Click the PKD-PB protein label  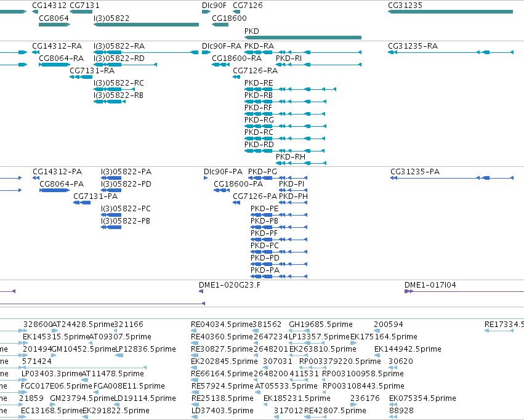[264, 221]
